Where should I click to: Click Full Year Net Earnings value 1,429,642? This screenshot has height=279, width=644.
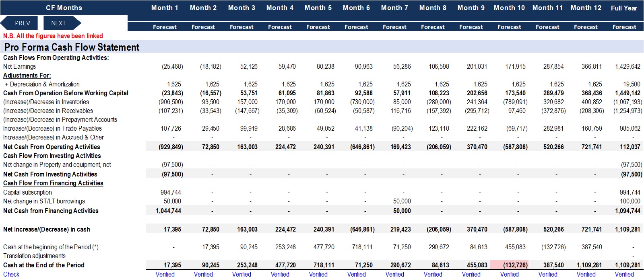(x=627, y=66)
